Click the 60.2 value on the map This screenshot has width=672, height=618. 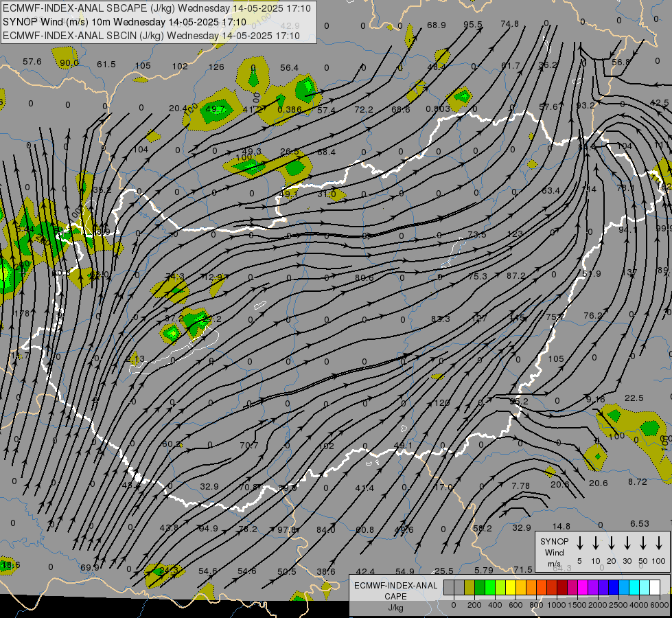[x=172, y=444]
